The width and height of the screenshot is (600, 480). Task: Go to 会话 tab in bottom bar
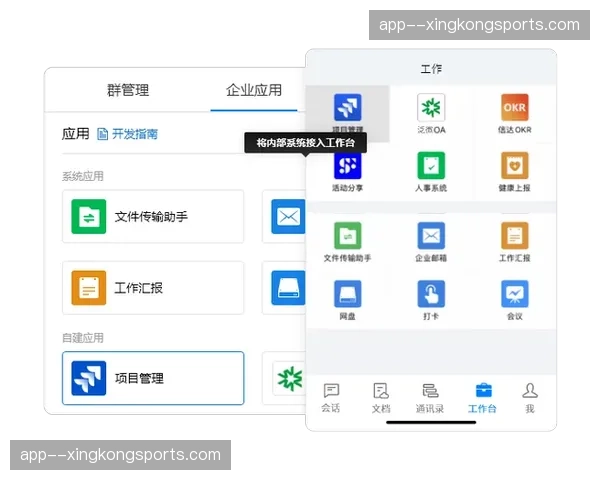331,398
